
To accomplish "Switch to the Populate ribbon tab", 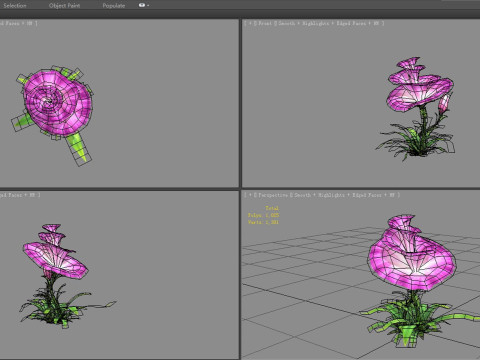I will (x=114, y=5).
